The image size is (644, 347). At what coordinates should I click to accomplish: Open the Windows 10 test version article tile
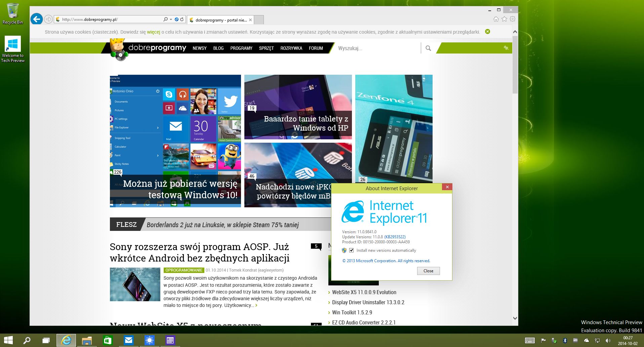pyautogui.click(x=175, y=141)
